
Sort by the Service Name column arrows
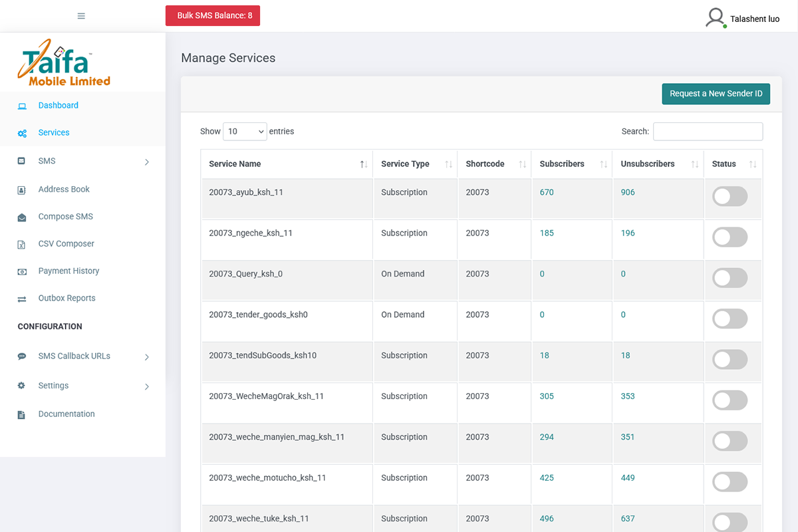tap(364, 164)
